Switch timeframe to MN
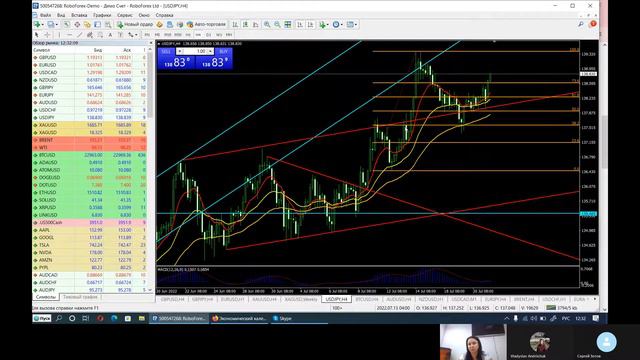Viewport: 640px width, 360px height. [229, 35]
